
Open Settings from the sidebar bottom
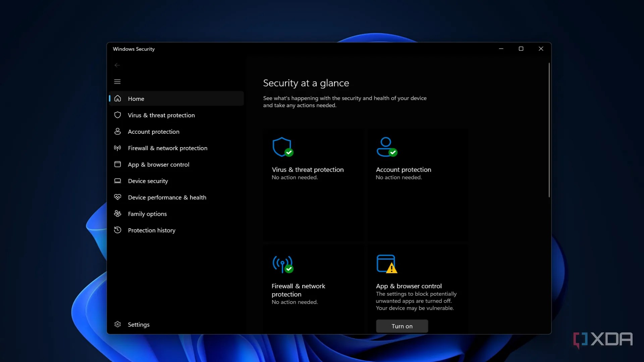pyautogui.click(x=138, y=324)
